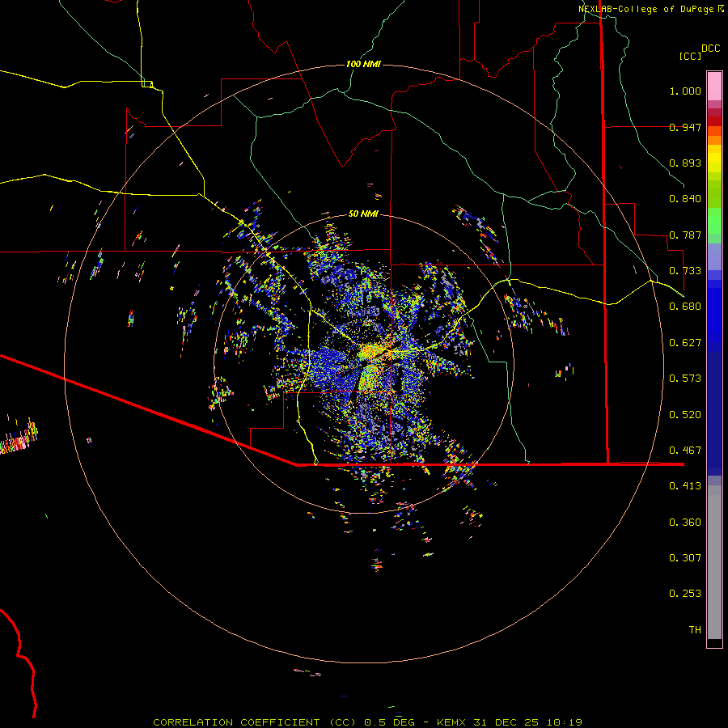
Task: Click the TH threshold label
Action: click(695, 630)
